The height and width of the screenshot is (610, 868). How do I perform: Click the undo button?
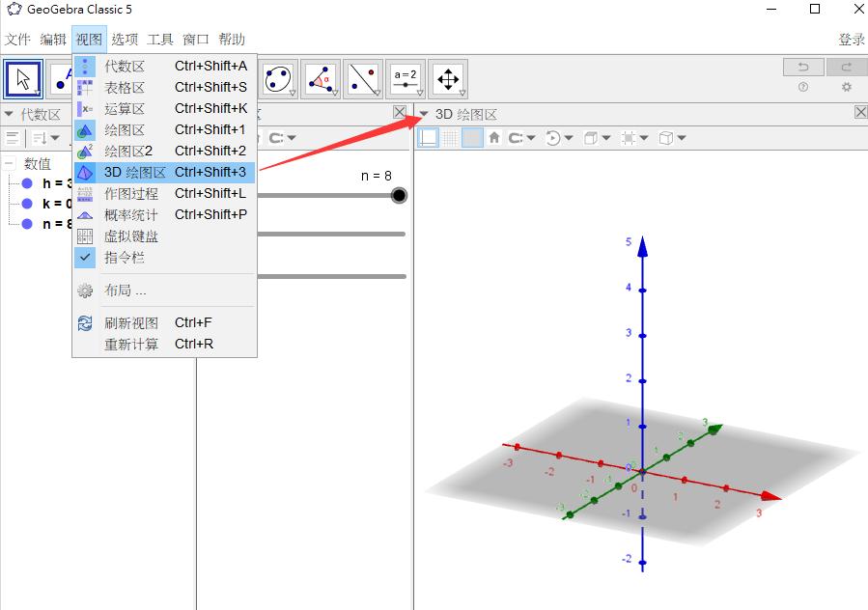802,67
